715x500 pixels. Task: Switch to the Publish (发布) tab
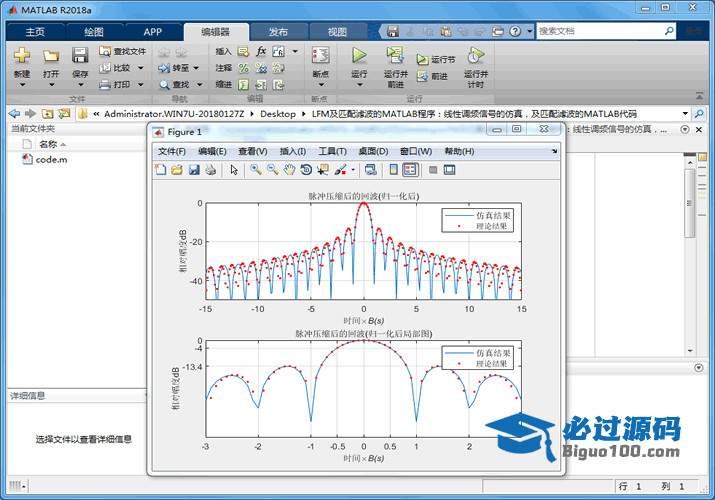click(278, 32)
